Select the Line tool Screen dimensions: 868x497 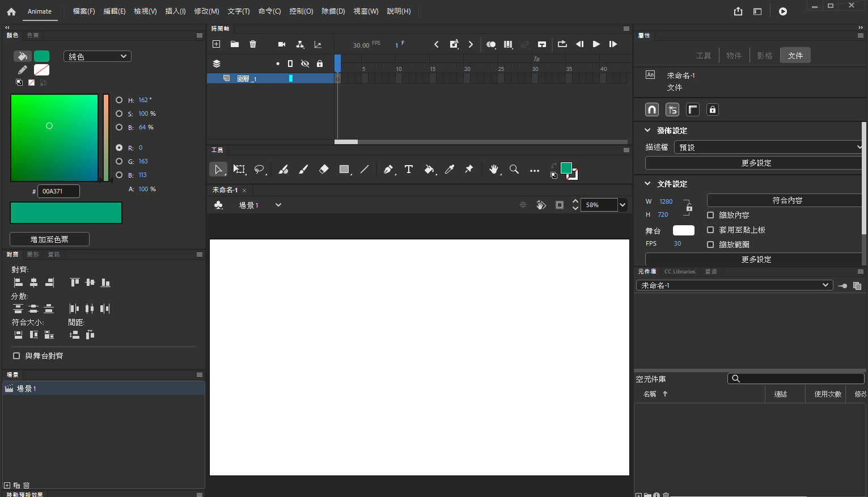pos(365,169)
